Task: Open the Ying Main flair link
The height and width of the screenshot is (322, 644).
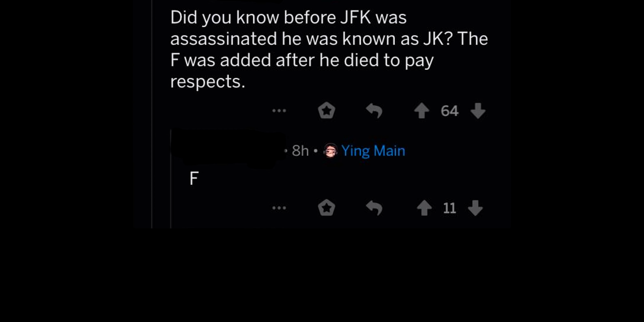Action: pos(373,151)
